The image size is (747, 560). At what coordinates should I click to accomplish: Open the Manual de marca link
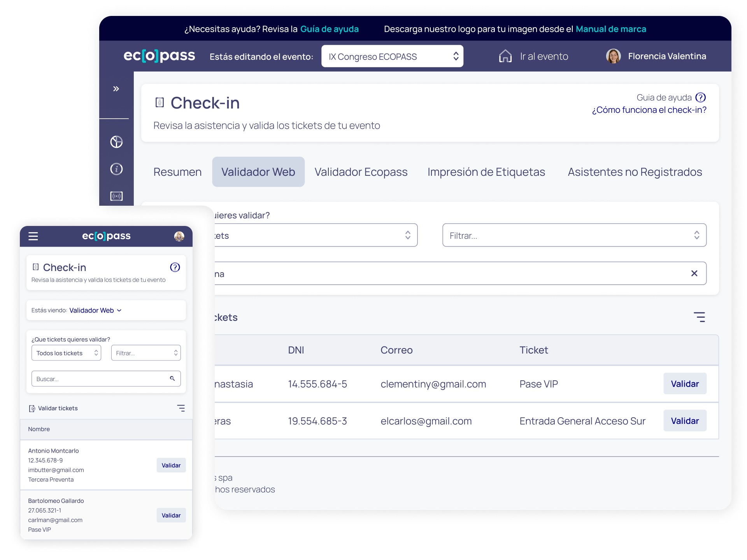pos(611,28)
